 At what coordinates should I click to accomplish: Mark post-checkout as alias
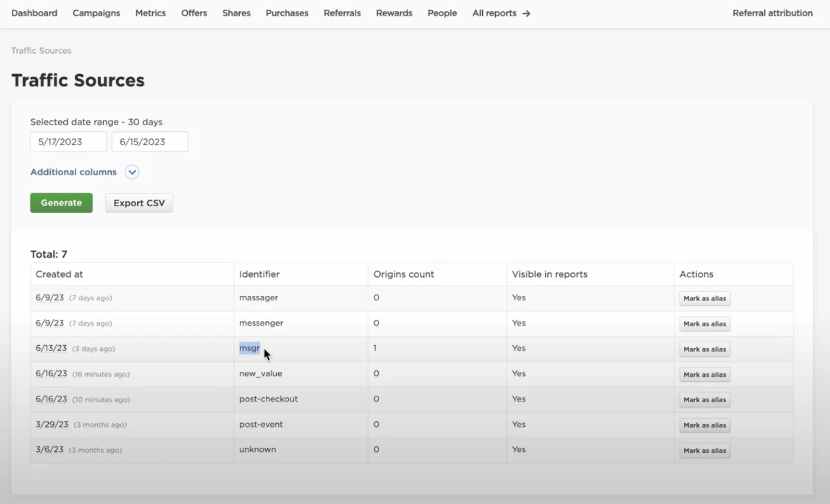705,400
